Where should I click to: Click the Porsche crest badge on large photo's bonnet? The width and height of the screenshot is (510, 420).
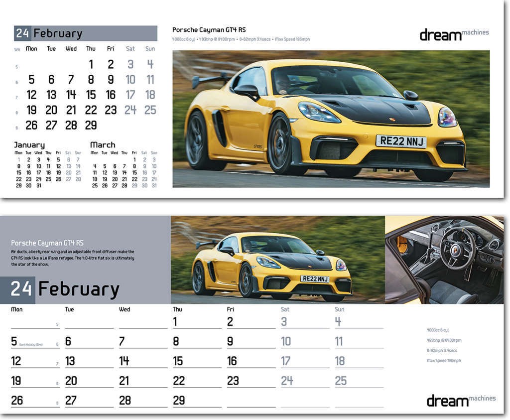pos(392,120)
